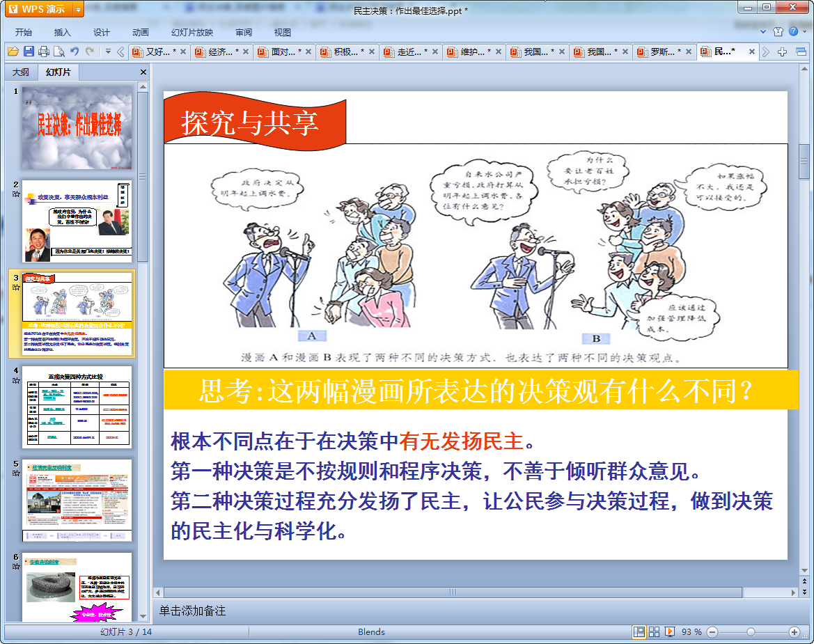Zoom out with the minus button
The height and width of the screenshot is (644, 814).
point(712,631)
